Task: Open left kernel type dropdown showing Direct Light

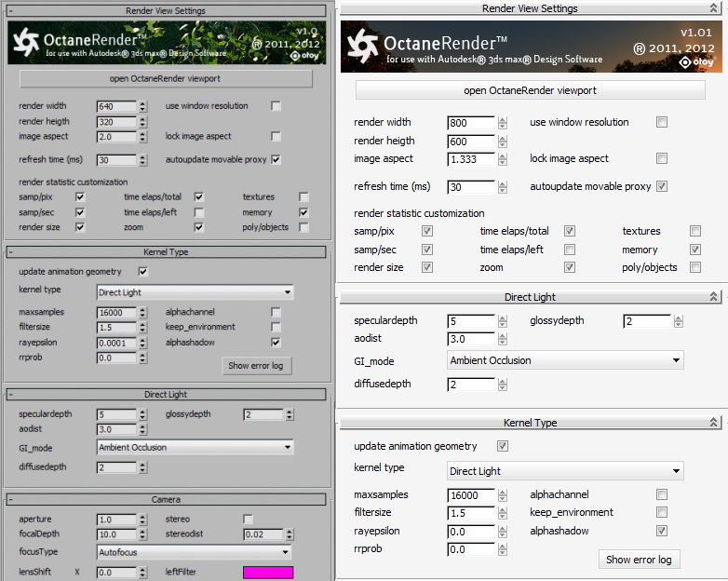Action: pyautogui.click(x=195, y=292)
